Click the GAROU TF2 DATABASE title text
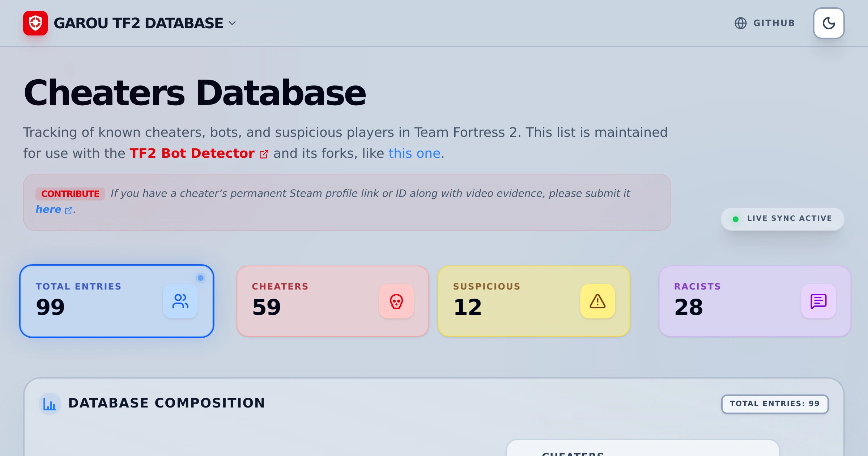Viewport: 868px width, 456px height. 139,23
